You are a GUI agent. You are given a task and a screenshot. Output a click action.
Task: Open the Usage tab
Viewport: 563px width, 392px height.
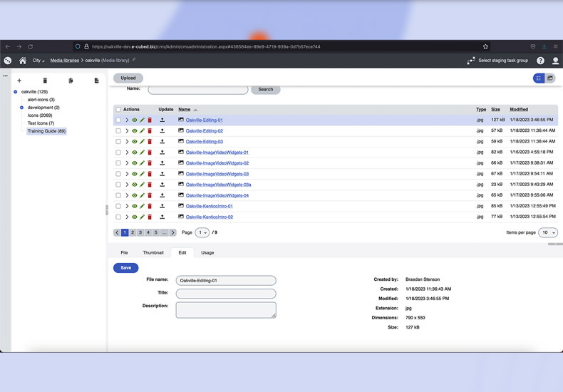(207, 252)
